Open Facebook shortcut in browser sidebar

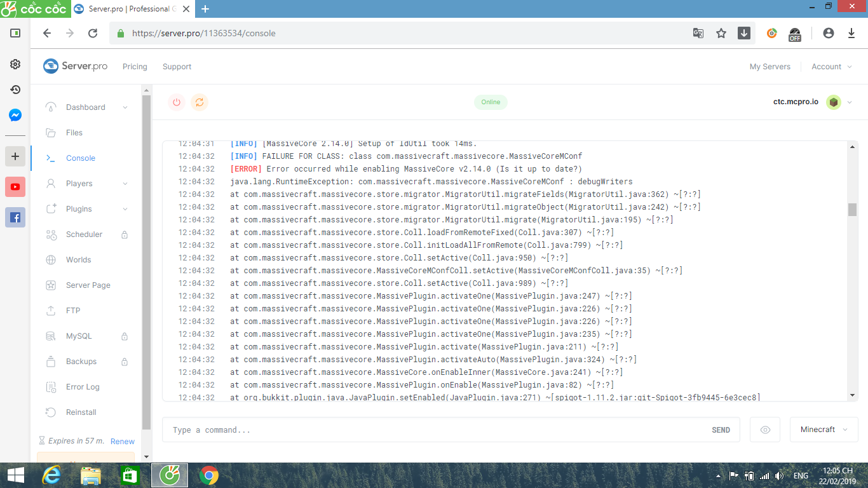(15, 217)
